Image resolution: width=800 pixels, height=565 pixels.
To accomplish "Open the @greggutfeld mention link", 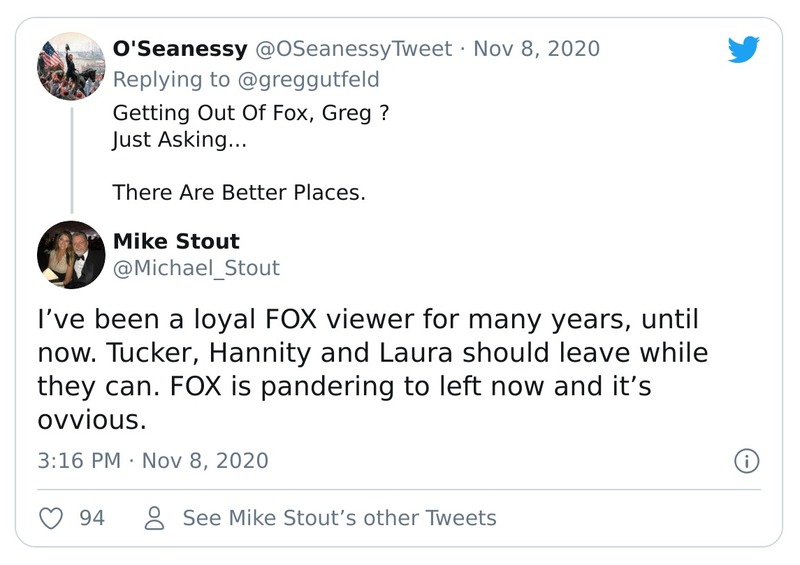I will click(312, 79).
